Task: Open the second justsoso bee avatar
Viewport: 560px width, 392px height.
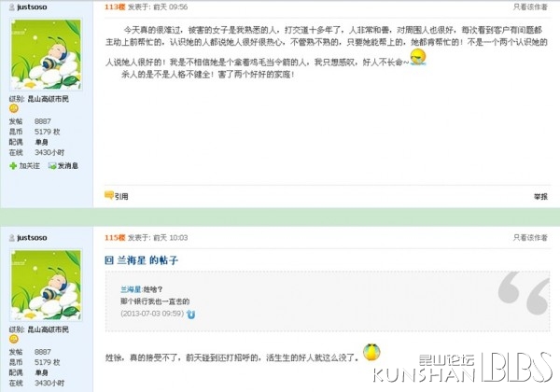Action: point(46,285)
